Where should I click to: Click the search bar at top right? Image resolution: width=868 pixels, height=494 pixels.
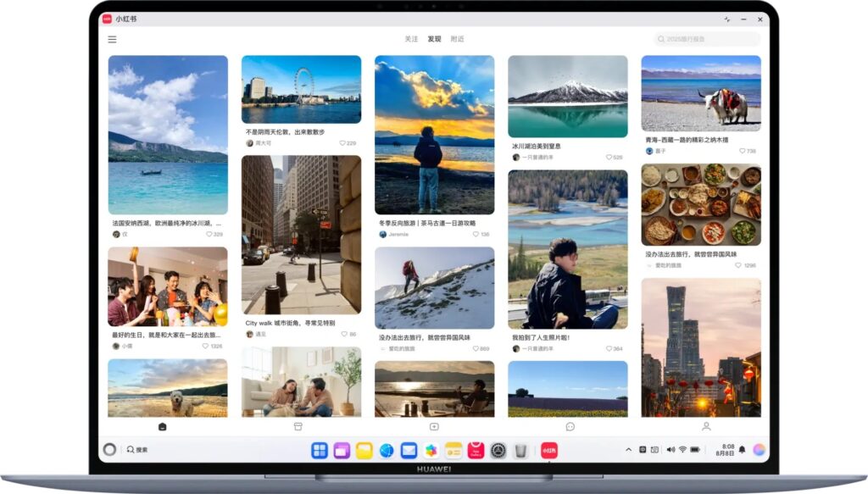(x=707, y=38)
